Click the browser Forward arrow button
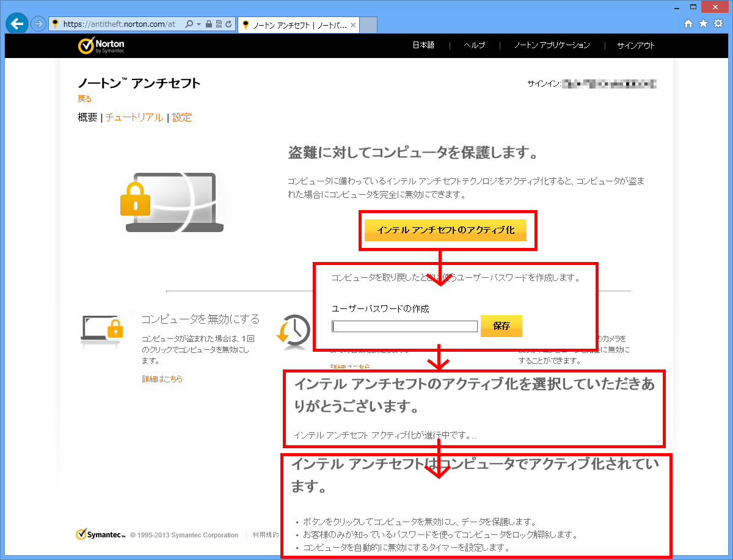733x560 pixels. point(38,24)
